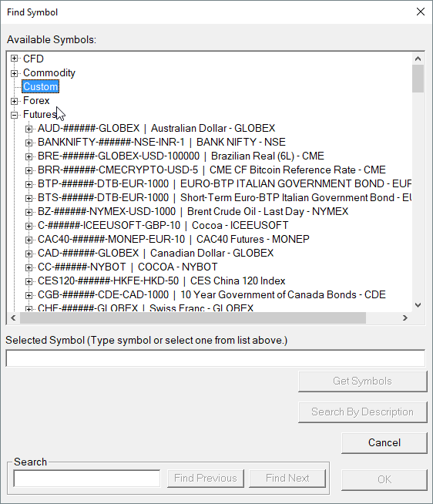Viewport: 433px width, 504px height.
Task: Click the horizontal scrollbar right arrow
Action: tap(405, 318)
